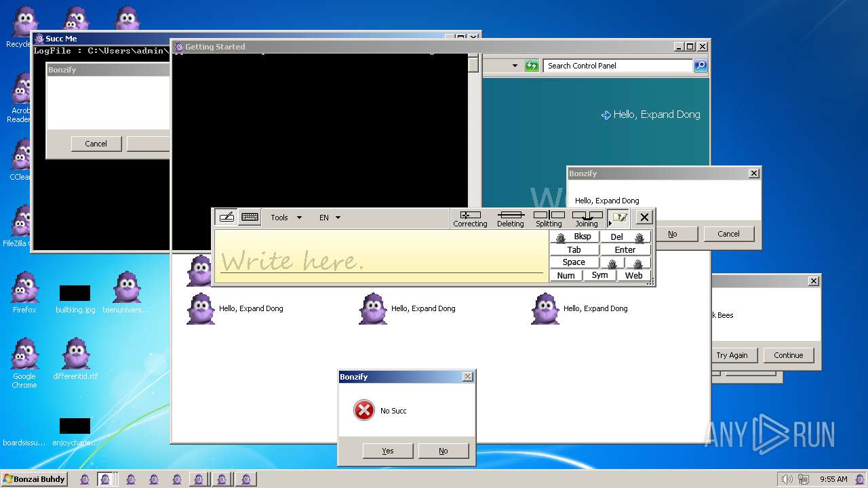Select leftmost 'Hello, Expand Dong' item in Getting Started
Screen dimensions: 868x488
(x=235, y=308)
